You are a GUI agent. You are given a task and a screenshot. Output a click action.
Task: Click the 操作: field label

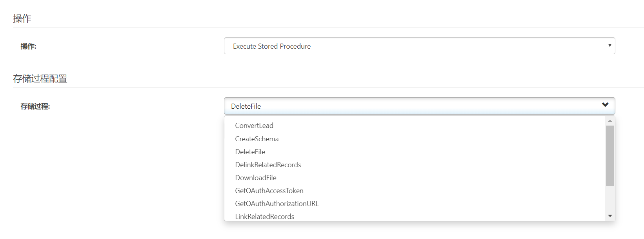click(x=28, y=46)
